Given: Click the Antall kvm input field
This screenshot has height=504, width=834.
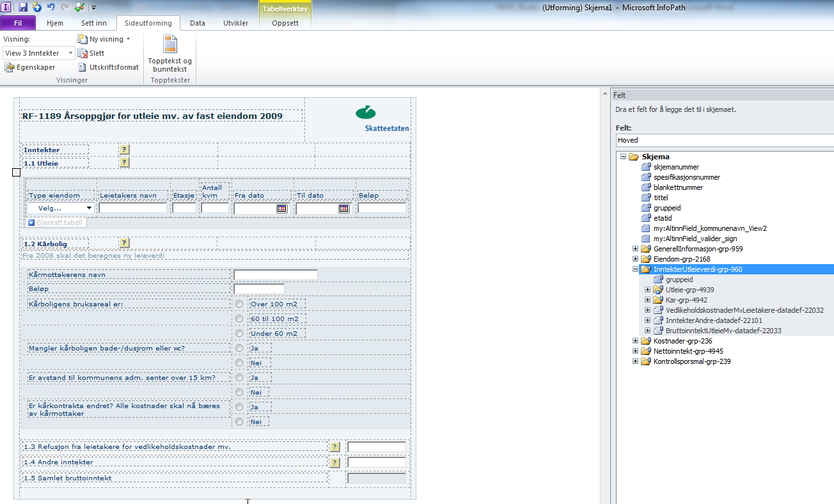Looking at the screenshot, I should pos(215,208).
